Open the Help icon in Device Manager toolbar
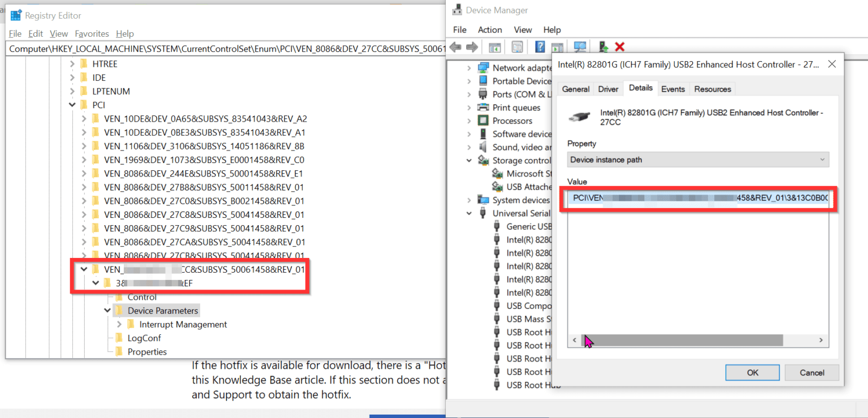This screenshot has width=868, height=418. (540, 46)
